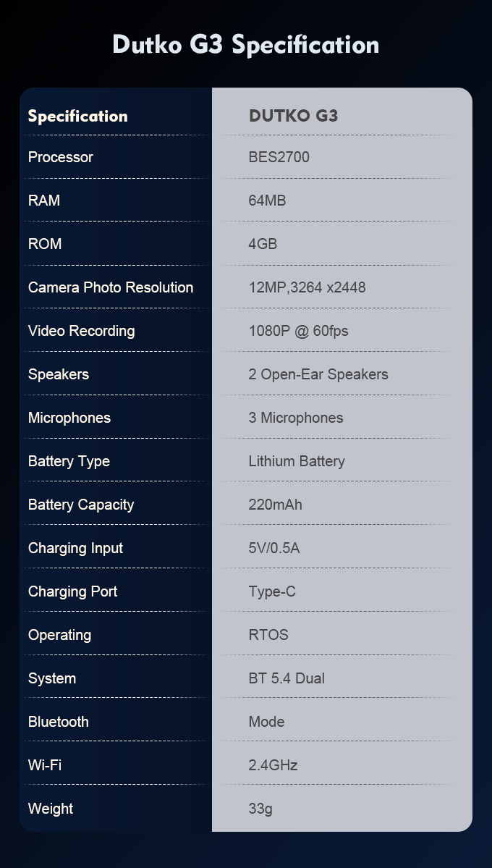Click the DUTKO G3 column header
492x868 pixels.
coord(293,116)
